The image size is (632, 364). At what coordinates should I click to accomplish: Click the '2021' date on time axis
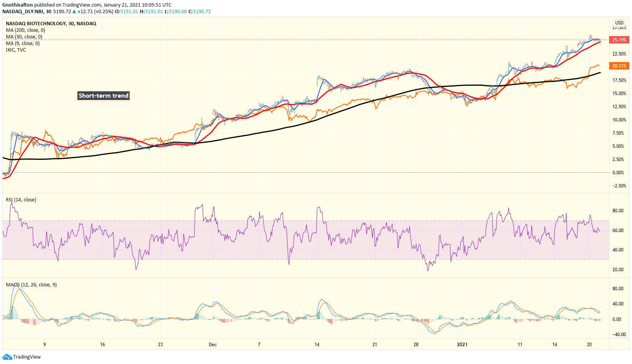point(462,345)
